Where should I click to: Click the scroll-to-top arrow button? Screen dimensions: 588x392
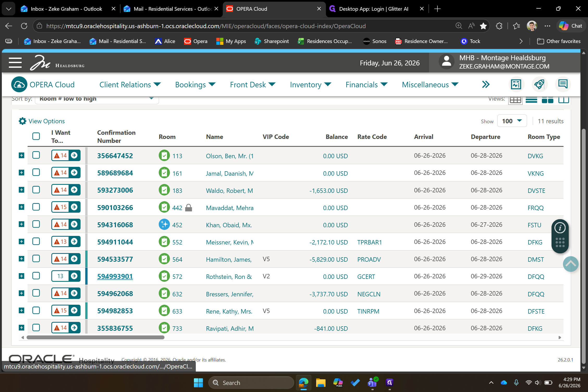tap(571, 264)
